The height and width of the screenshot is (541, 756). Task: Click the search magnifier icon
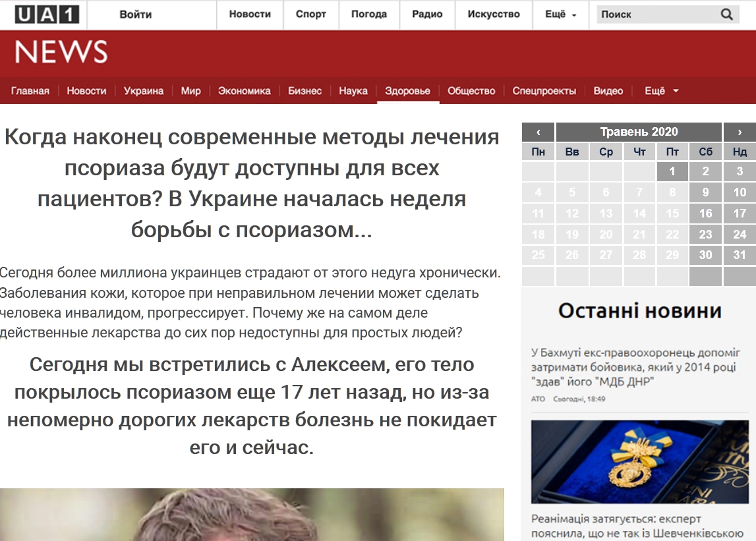[726, 14]
